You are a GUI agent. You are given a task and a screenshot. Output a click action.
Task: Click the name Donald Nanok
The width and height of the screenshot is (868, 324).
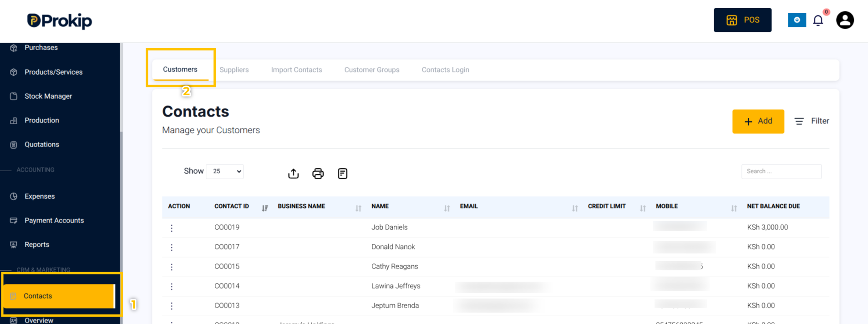pyautogui.click(x=393, y=247)
